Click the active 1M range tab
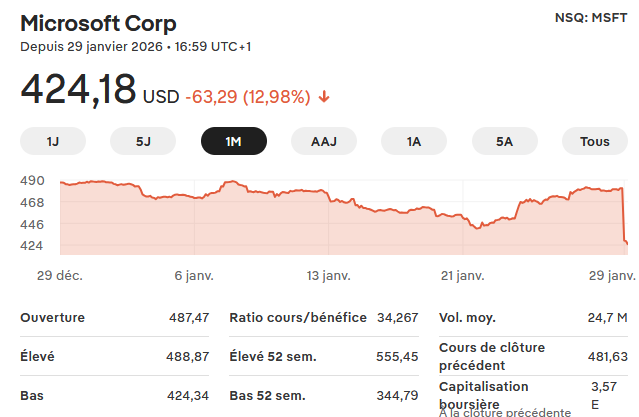Screen dimensions: 639x417 (234, 141)
